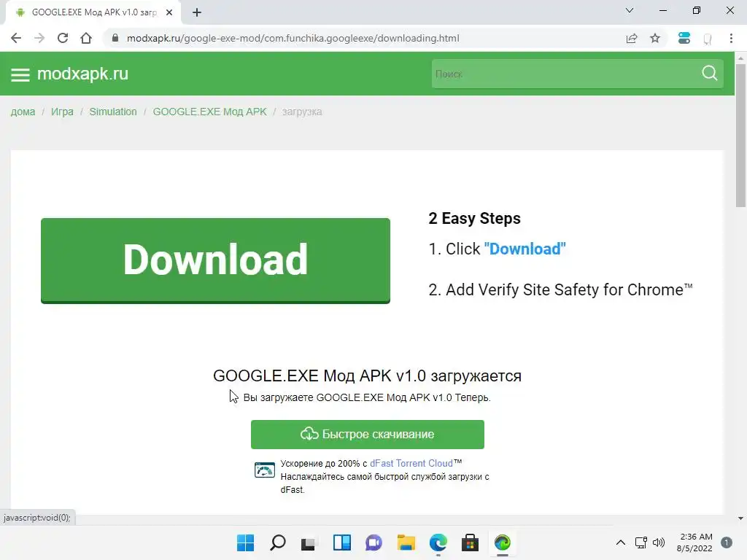The width and height of the screenshot is (747, 560).
Task: Click the dFast speedometer icon
Action: click(x=264, y=470)
